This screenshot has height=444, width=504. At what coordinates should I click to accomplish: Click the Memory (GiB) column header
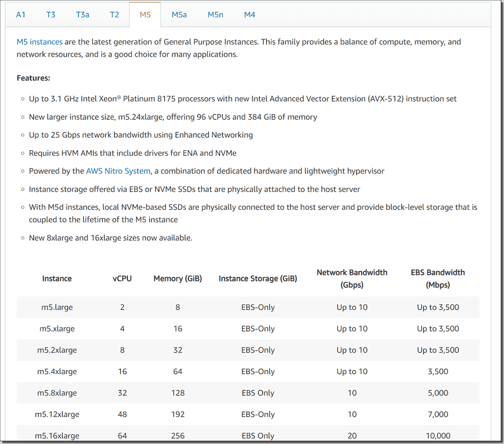178,278
